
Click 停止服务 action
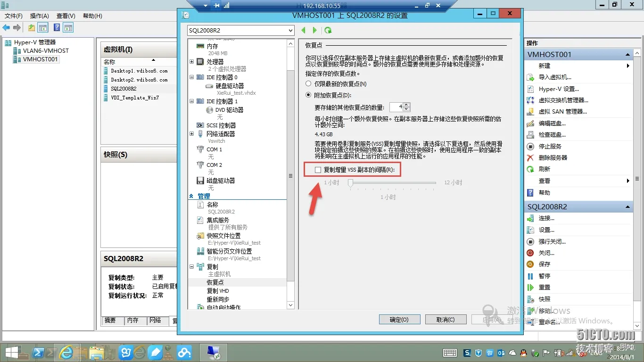tap(550, 146)
